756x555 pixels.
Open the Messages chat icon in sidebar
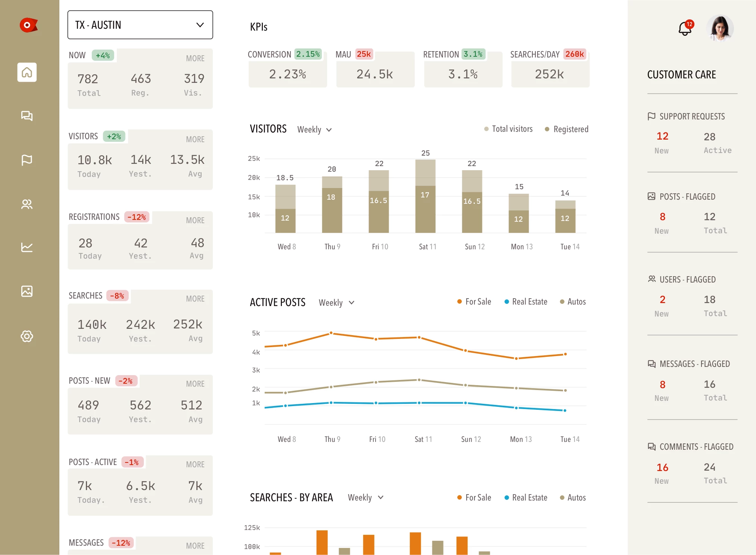click(27, 116)
